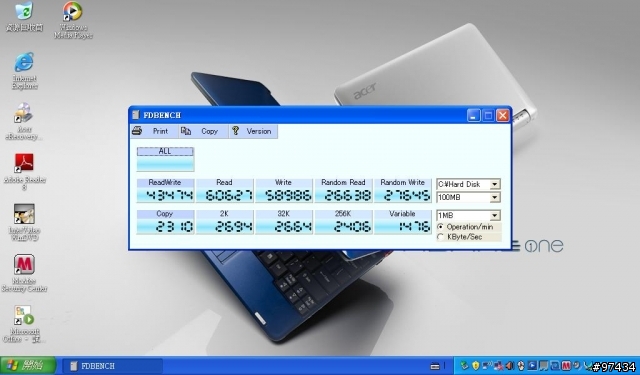This screenshot has height=375, width=640.
Task: Run the 2K copy test
Action: (x=224, y=222)
